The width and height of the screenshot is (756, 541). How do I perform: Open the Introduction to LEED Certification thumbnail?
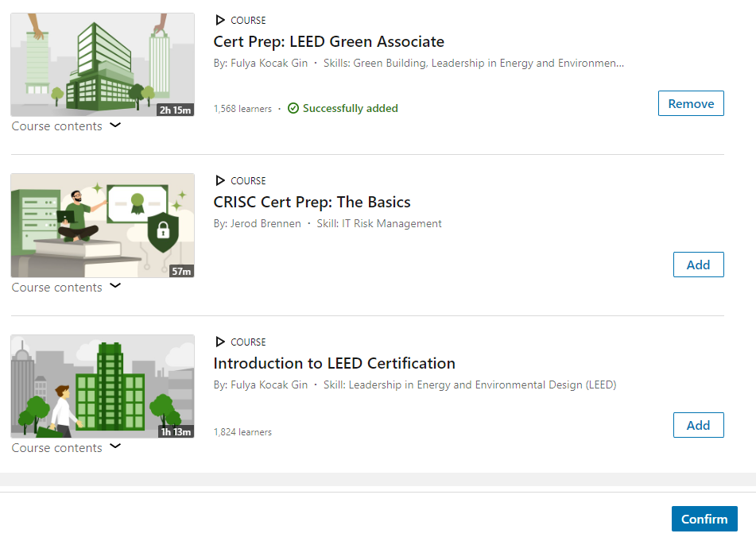pos(103,386)
